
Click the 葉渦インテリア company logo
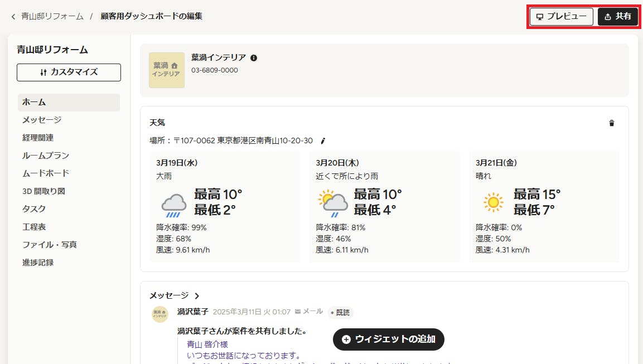[167, 70]
